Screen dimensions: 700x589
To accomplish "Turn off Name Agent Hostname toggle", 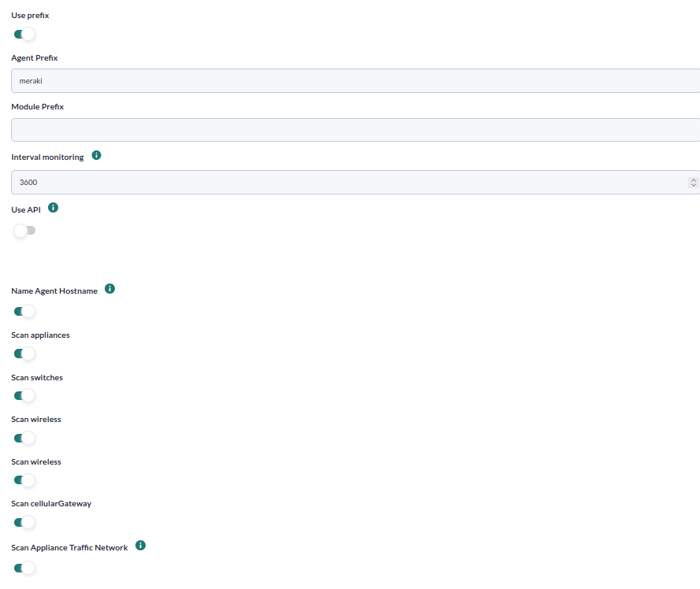I will pyautogui.click(x=24, y=311).
